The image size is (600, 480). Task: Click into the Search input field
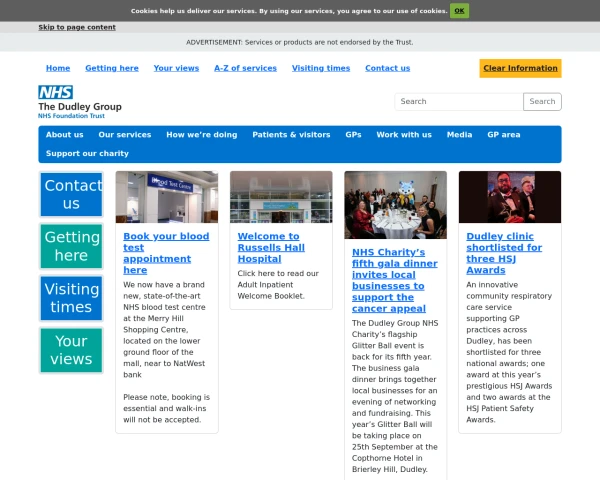point(459,101)
